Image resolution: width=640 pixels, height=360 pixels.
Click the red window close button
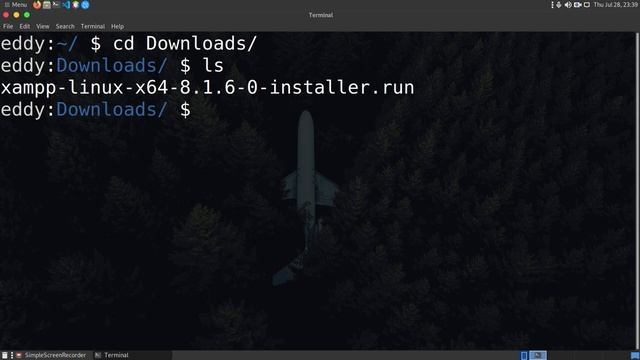coord(6,15)
